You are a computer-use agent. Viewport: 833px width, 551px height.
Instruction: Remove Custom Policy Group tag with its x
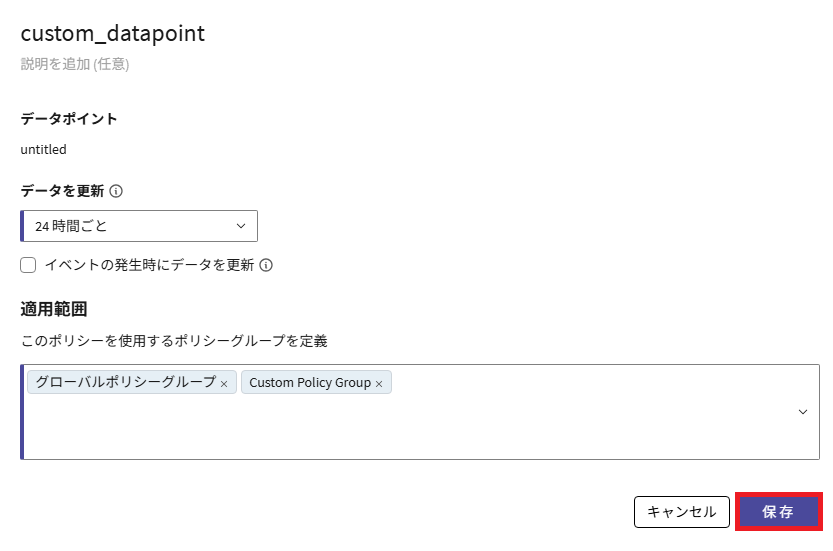379,384
